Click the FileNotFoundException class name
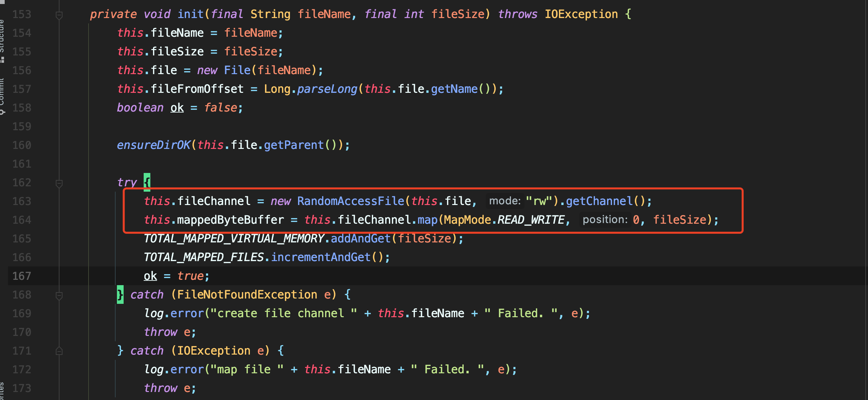This screenshot has width=868, height=400. point(247,294)
